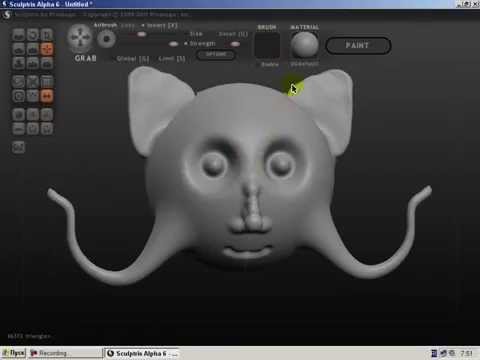Toggle Wireframe display icon
The height and width of the screenshot is (360, 480).
(x=33, y=96)
